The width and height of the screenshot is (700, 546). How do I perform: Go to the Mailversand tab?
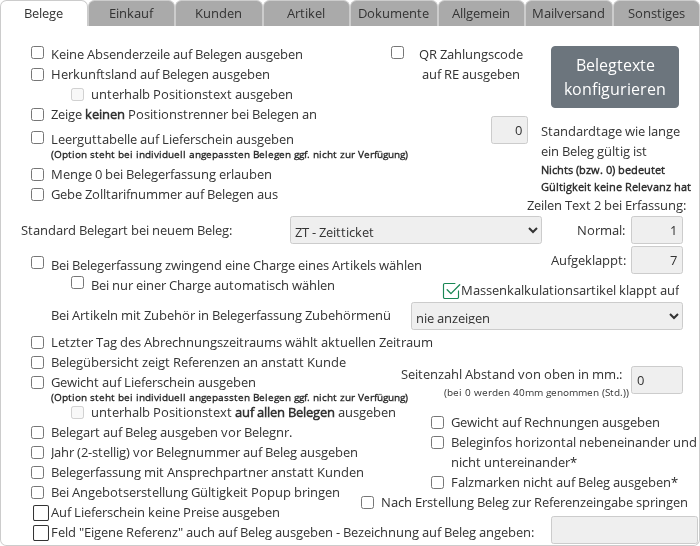[567, 13]
